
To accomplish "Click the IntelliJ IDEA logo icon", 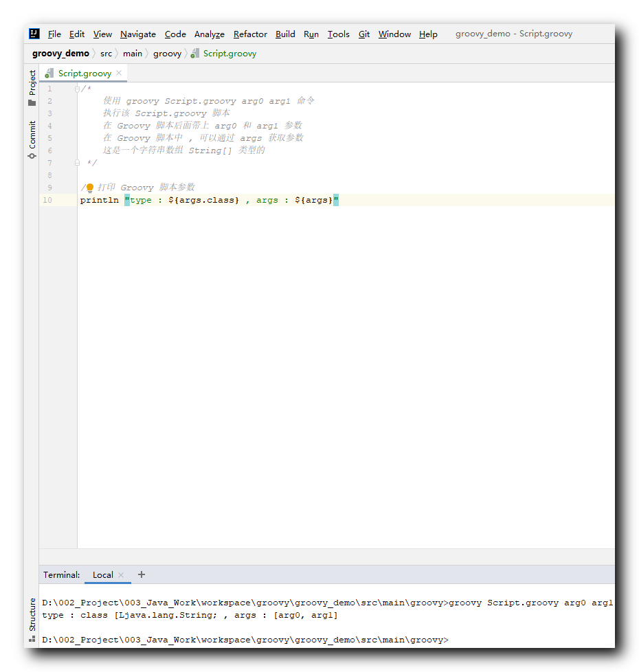I will pyautogui.click(x=34, y=34).
